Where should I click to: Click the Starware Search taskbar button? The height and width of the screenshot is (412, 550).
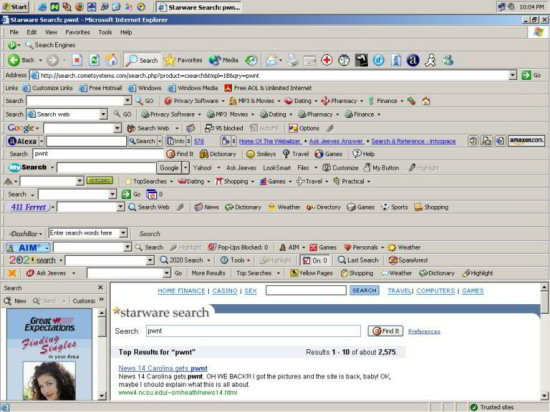200,7
